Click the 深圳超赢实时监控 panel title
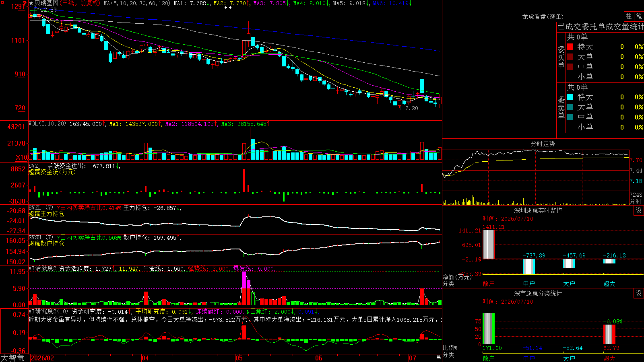This screenshot has height=362, width=644. point(538,210)
